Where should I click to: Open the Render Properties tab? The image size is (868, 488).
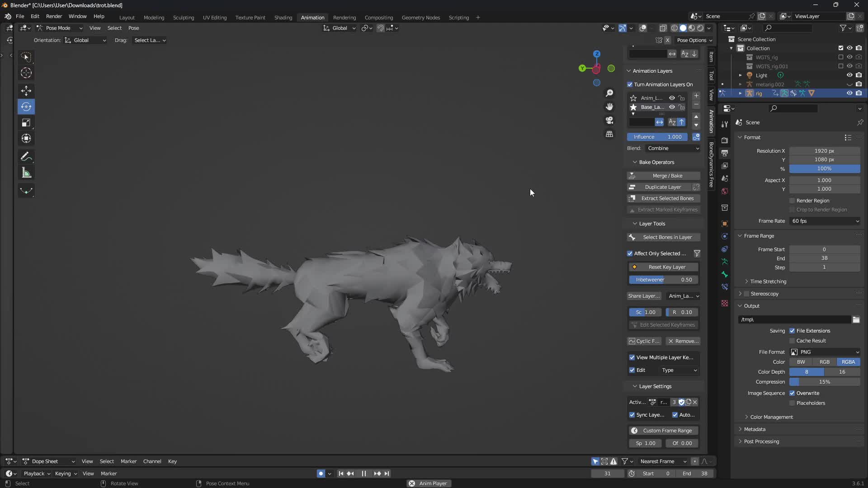point(725,140)
